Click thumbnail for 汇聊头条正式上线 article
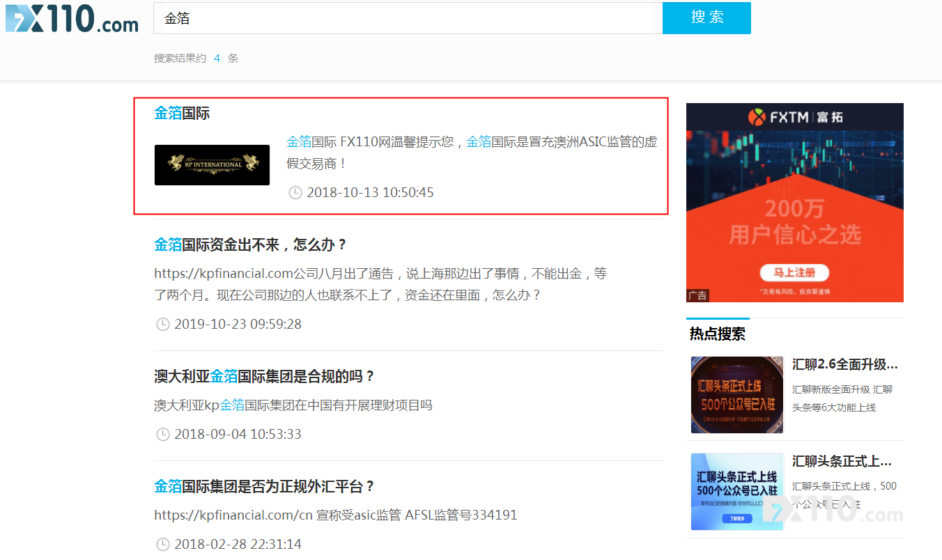Viewport: 942px width, 560px height. pyautogui.click(x=737, y=492)
